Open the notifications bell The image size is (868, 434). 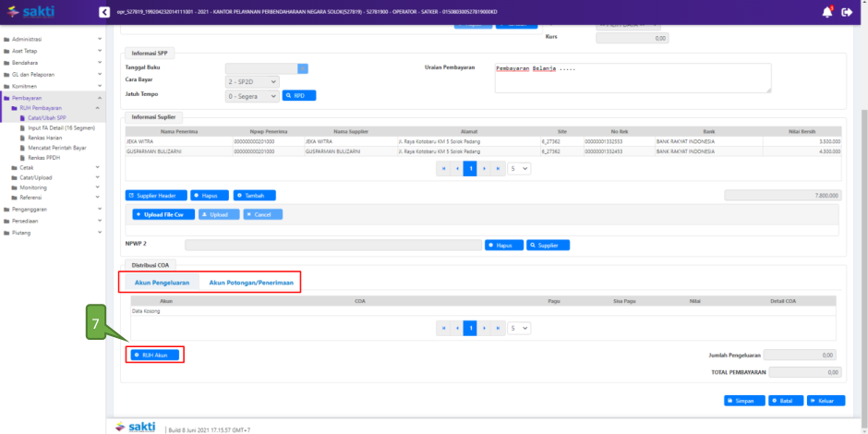tap(827, 11)
